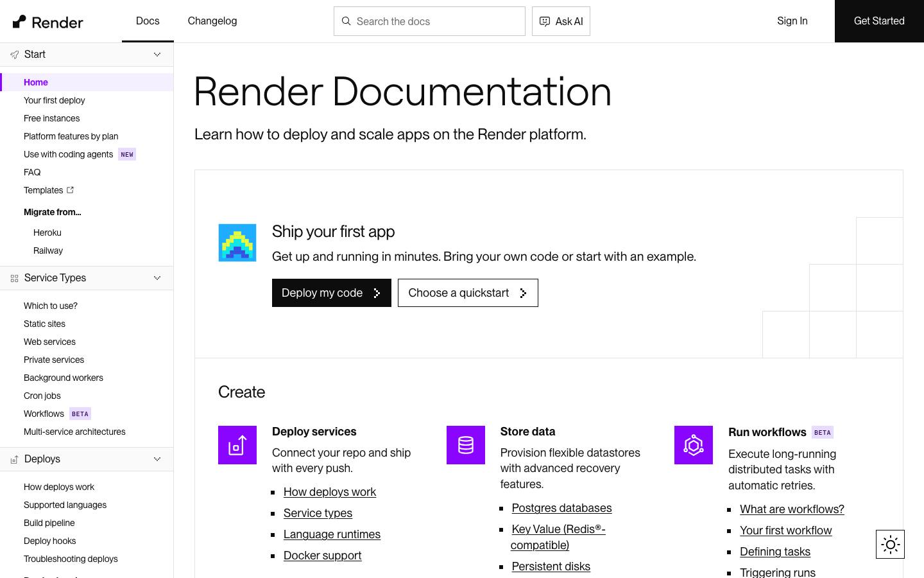Viewport: 924px width, 578px height.
Task: Open the Railway migration page
Action: click(48, 250)
